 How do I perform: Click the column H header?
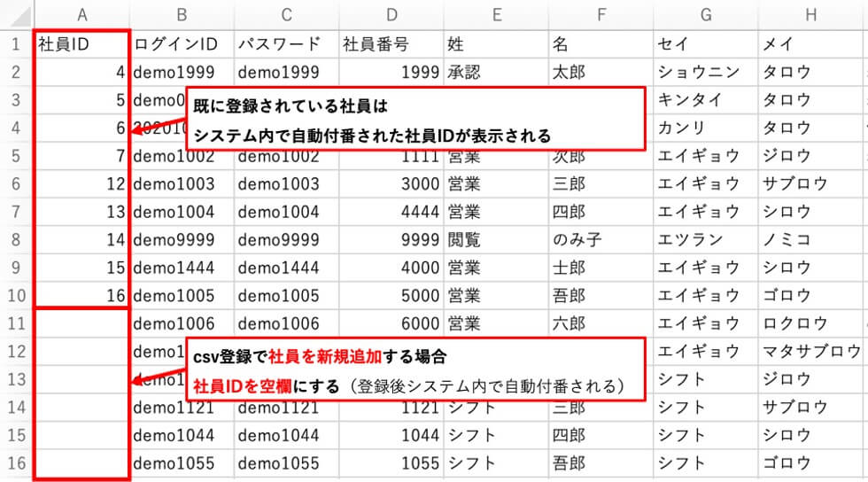(810, 14)
